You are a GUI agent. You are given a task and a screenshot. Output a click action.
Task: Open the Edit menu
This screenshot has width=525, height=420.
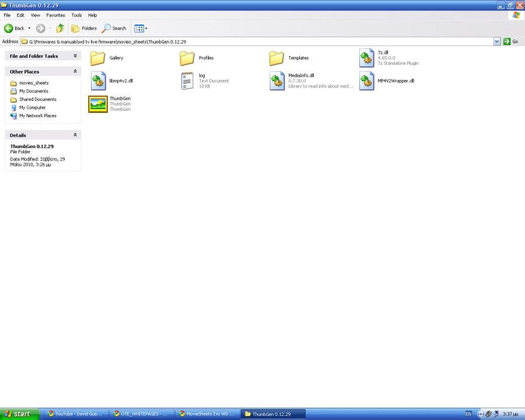pyautogui.click(x=20, y=15)
